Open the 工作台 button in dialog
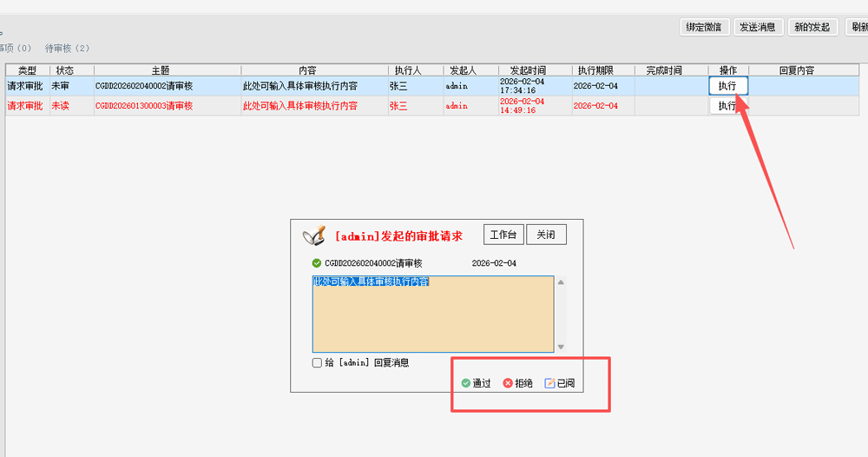The height and width of the screenshot is (457, 868). click(503, 235)
